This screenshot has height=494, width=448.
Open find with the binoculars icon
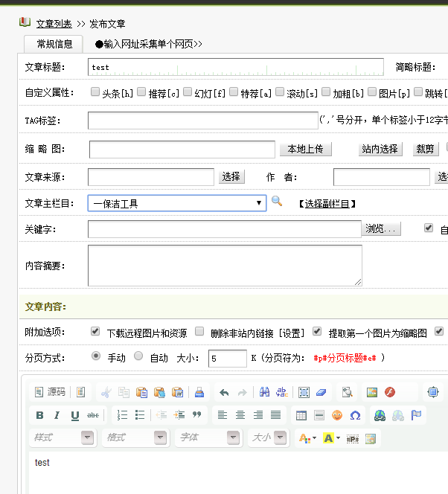pos(264,392)
